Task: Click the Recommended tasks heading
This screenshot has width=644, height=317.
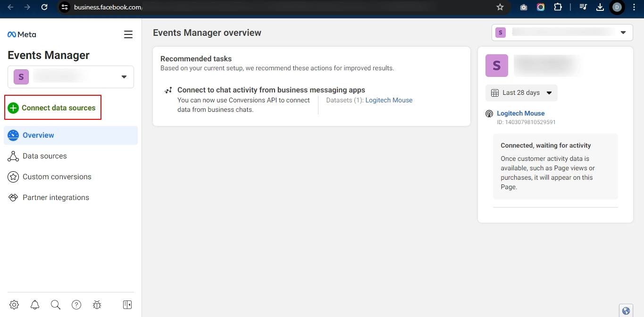Action: click(x=196, y=59)
